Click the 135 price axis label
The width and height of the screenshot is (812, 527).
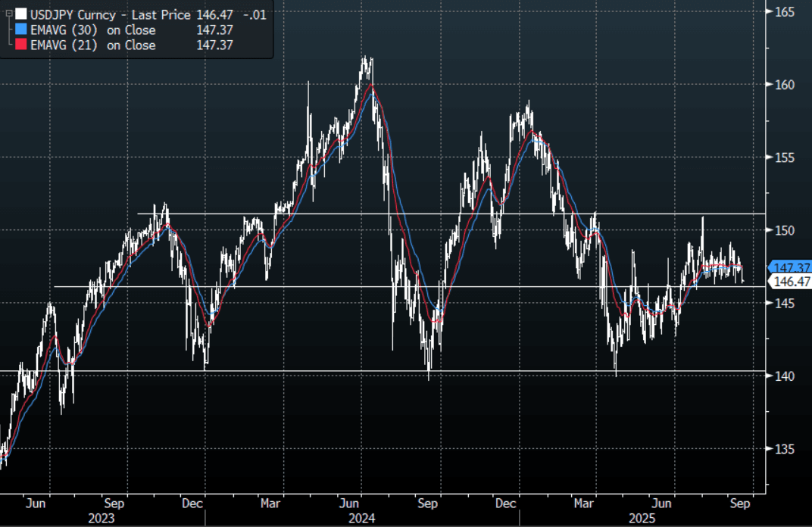pos(784,449)
